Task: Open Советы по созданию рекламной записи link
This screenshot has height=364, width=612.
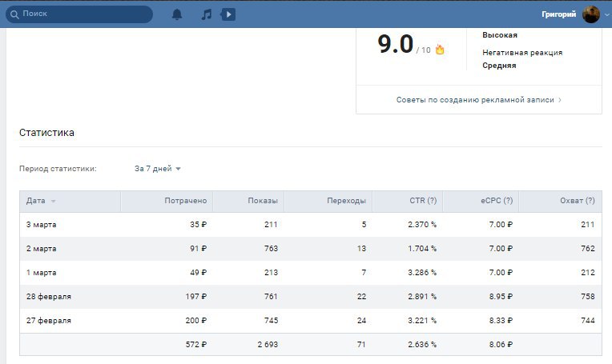Action: coord(478,100)
